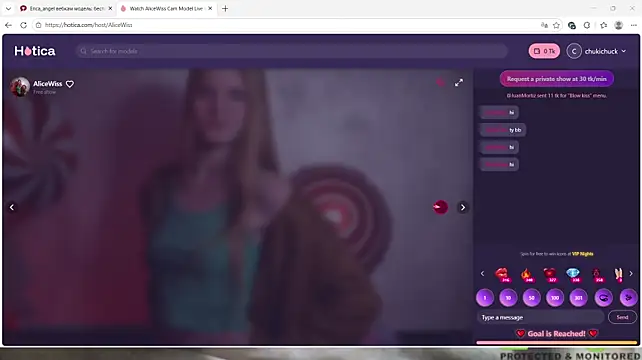The height and width of the screenshot is (360, 642).
Task: Click the Blow kiss tip notification
Action: pos(556,95)
